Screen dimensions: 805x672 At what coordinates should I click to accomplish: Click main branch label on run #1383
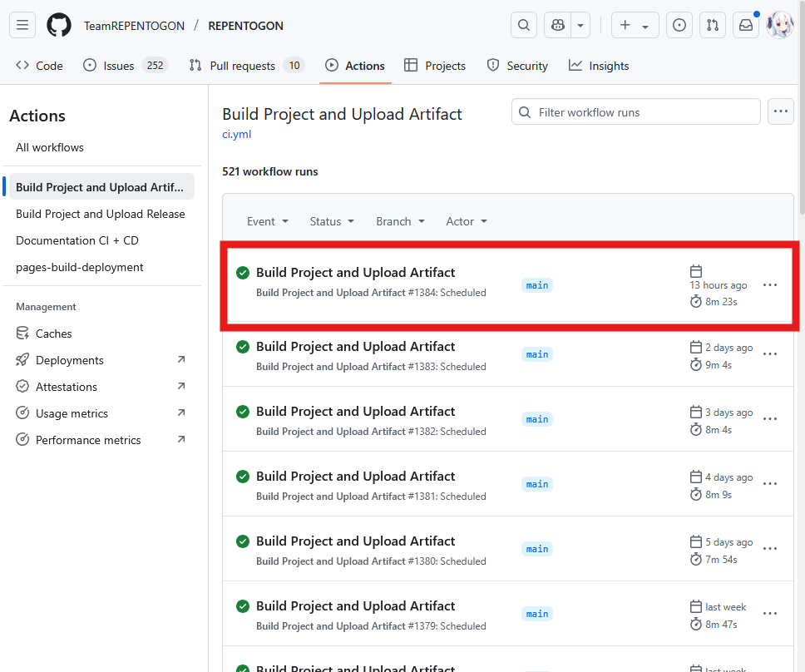[x=537, y=354]
